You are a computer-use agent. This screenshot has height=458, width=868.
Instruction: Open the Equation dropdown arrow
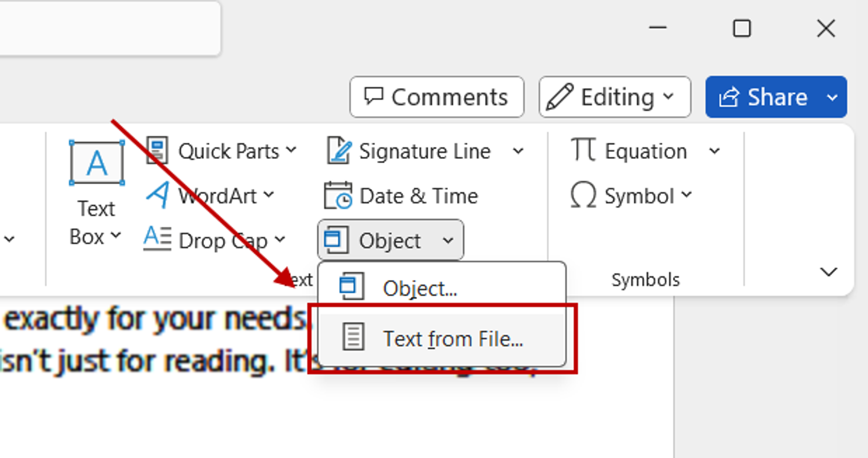pyautogui.click(x=715, y=151)
